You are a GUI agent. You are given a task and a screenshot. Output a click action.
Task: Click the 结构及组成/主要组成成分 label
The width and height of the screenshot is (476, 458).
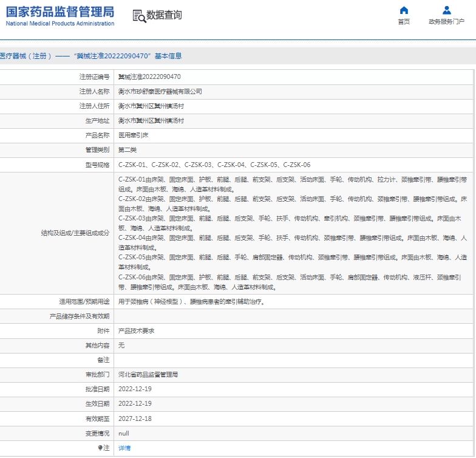pos(75,233)
